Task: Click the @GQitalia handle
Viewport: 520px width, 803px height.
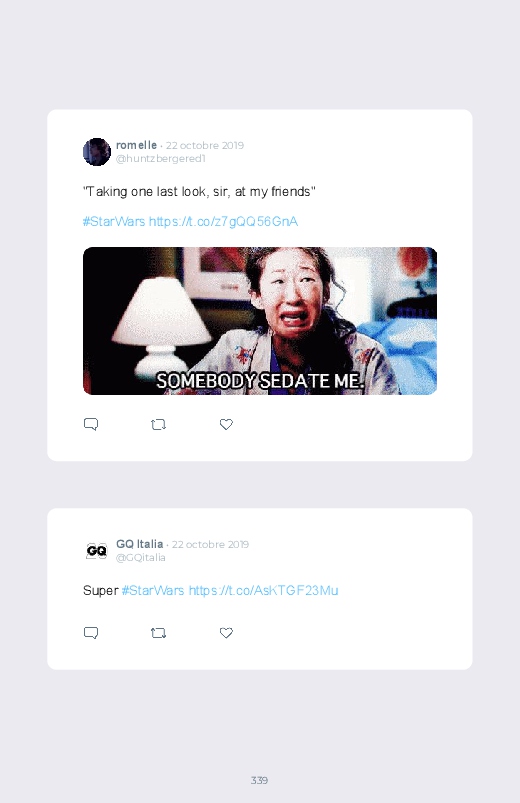Action: click(x=141, y=558)
